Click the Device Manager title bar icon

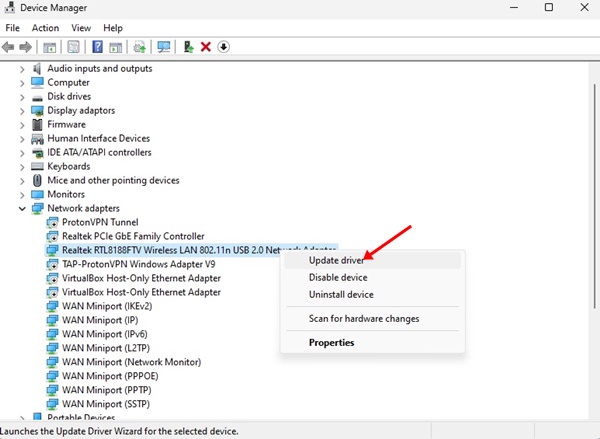(9, 8)
